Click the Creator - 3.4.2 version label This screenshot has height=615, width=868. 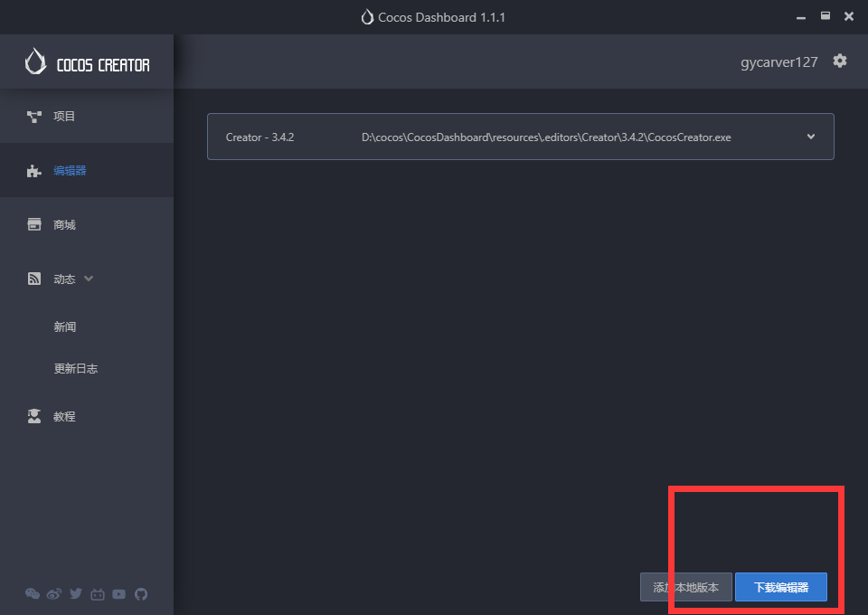259,137
